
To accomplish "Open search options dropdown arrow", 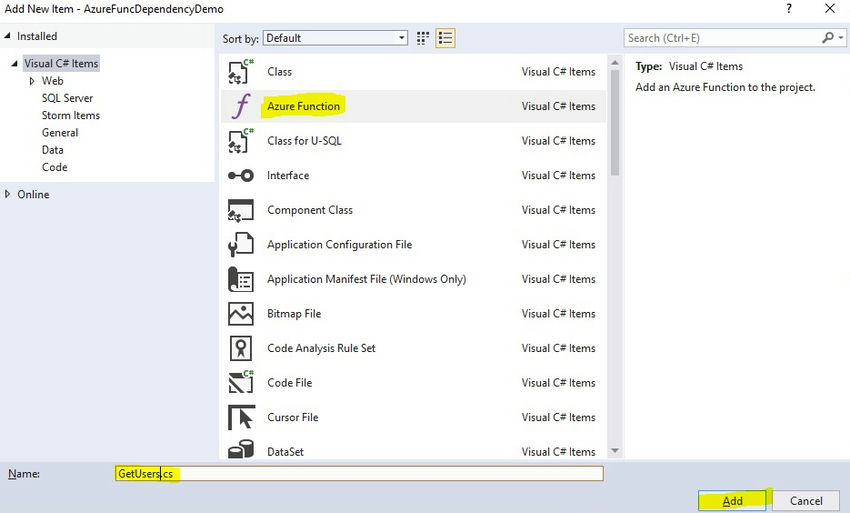I will point(841,38).
